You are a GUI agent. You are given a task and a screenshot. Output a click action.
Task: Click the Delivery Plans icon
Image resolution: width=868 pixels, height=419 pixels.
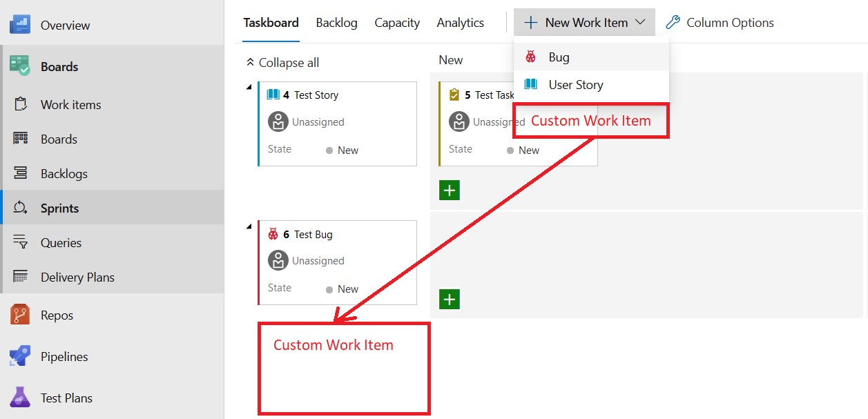click(21, 276)
